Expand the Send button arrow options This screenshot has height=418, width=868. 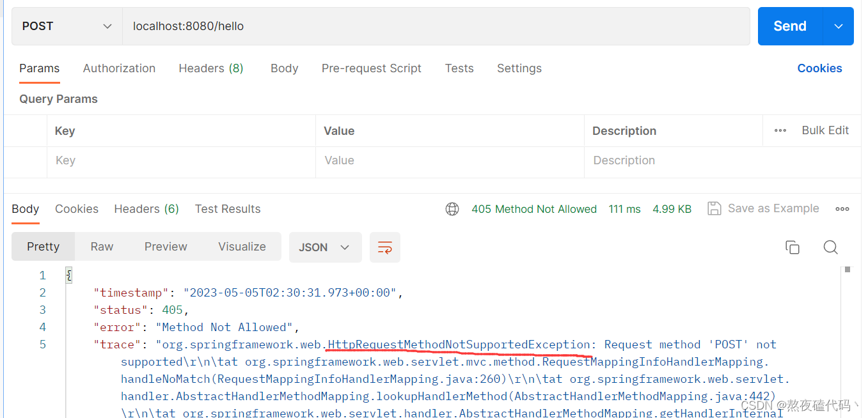click(x=839, y=26)
